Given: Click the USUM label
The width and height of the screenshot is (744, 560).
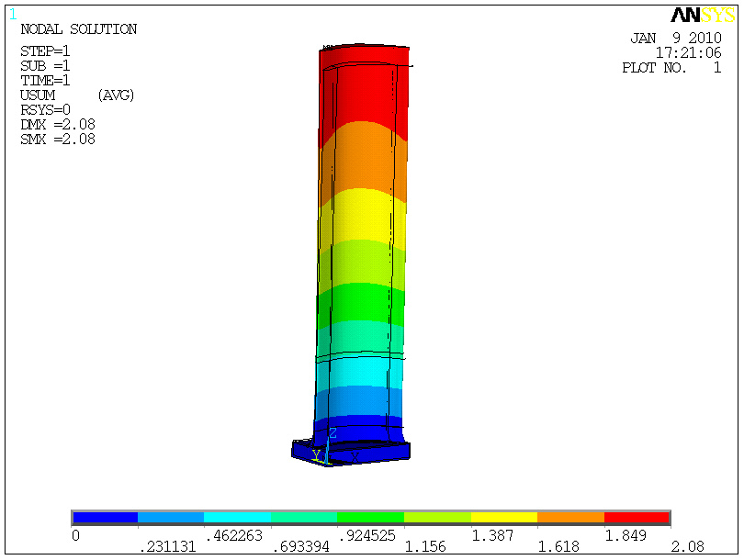Looking at the screenshot, I should click(x=38, y=95).
